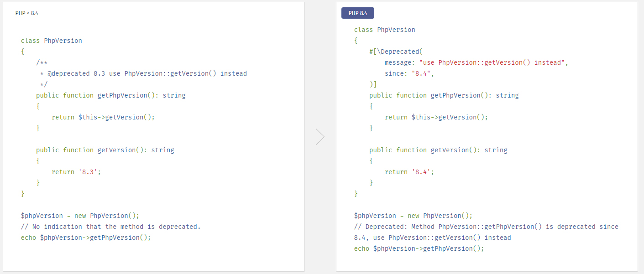Screen dimensions: 644x274
Task: Click left panel's $phpVersion = new PhpVersion() line
Action: [x=80, y=216]
